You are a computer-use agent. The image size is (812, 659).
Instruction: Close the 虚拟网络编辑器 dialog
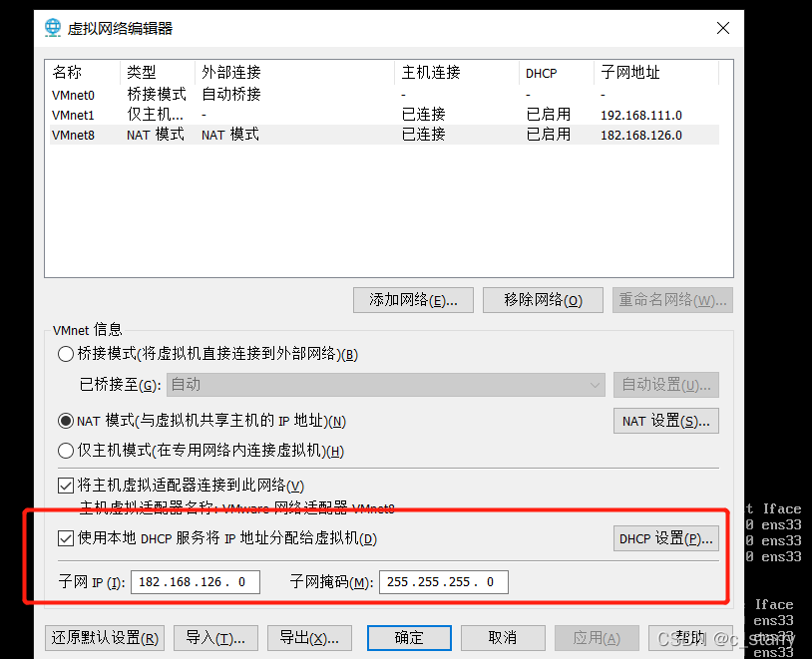click(723, 28)
